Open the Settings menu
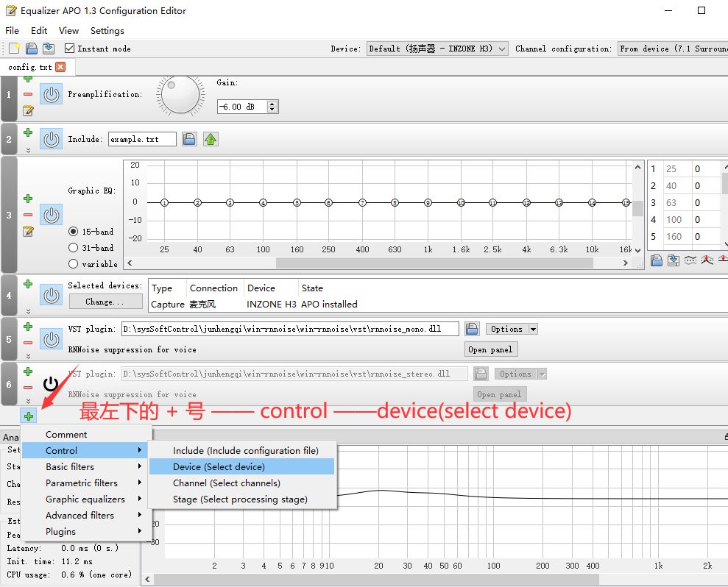The width and height of the screenshot is (728, 587). click(x=107, y=31)
